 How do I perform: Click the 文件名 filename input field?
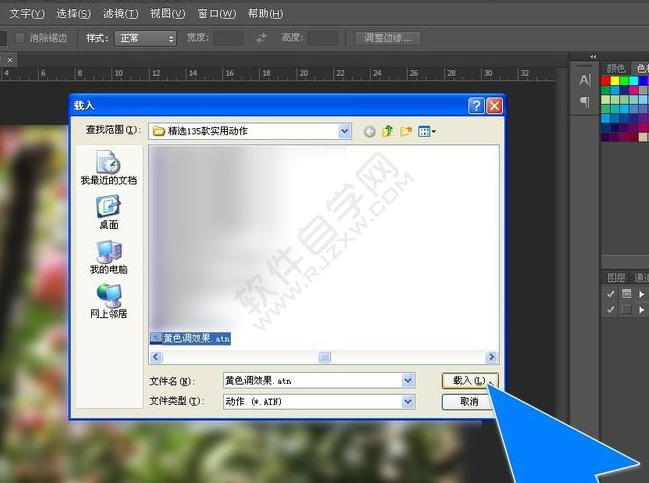(x=313, y=380)
